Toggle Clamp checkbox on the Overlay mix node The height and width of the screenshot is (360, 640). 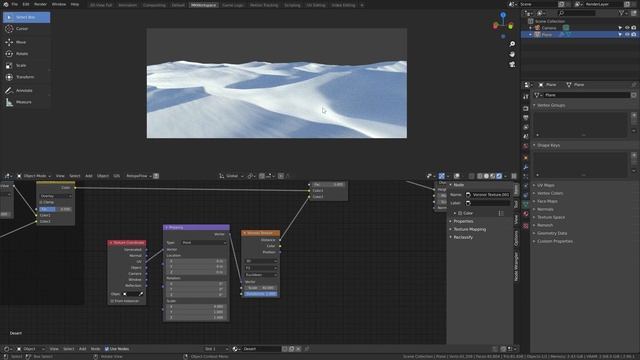pyautogui.click(x=41, y=202)
